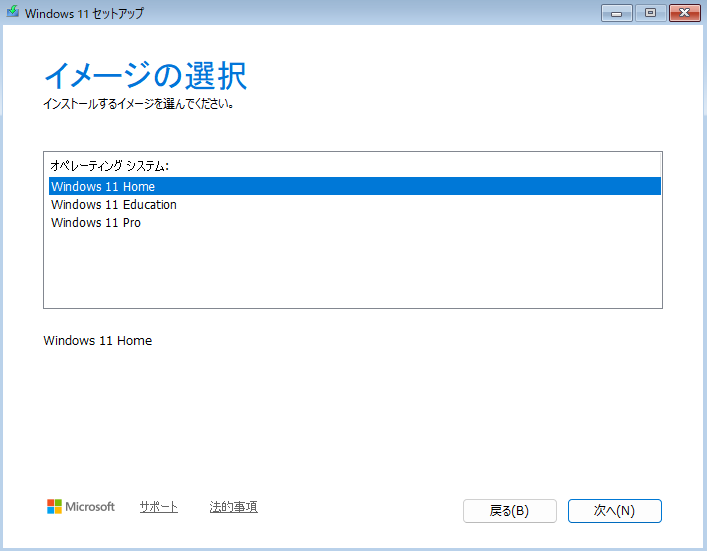707x551 pixels.
Task: Choose Windows 11 Pro from the list
Action: pos(355,222)
